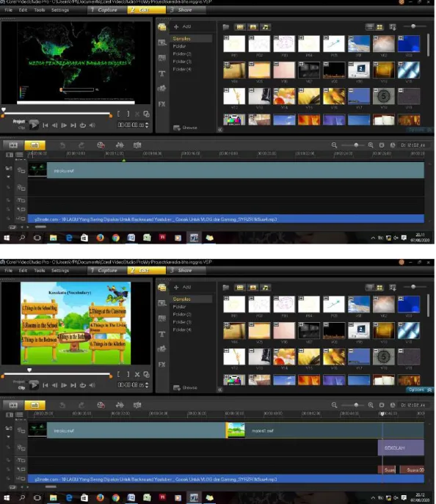Image resolution: width=436 pixels, height=504 pixels.
Task: Click timecode stepper arrows in top window
Action: 147,125
